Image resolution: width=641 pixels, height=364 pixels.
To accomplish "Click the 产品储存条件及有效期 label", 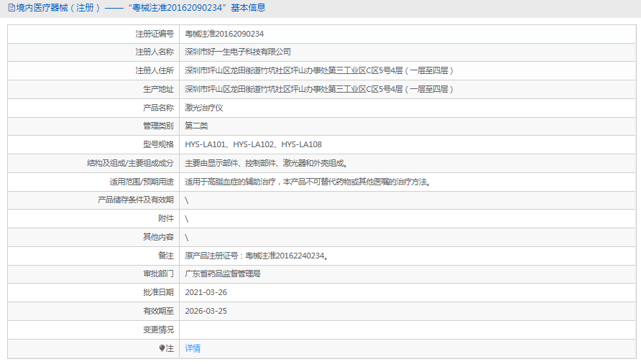I will [136, 200].
